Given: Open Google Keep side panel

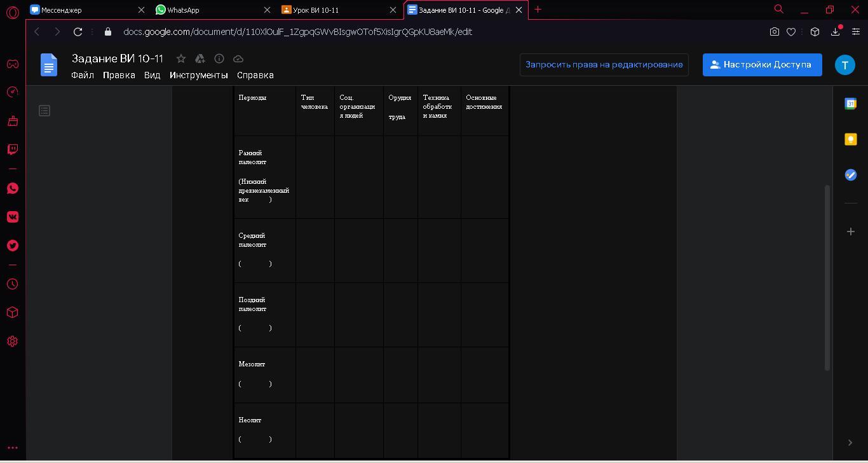Looking at the screenshot, I should (x=850, y=139).
